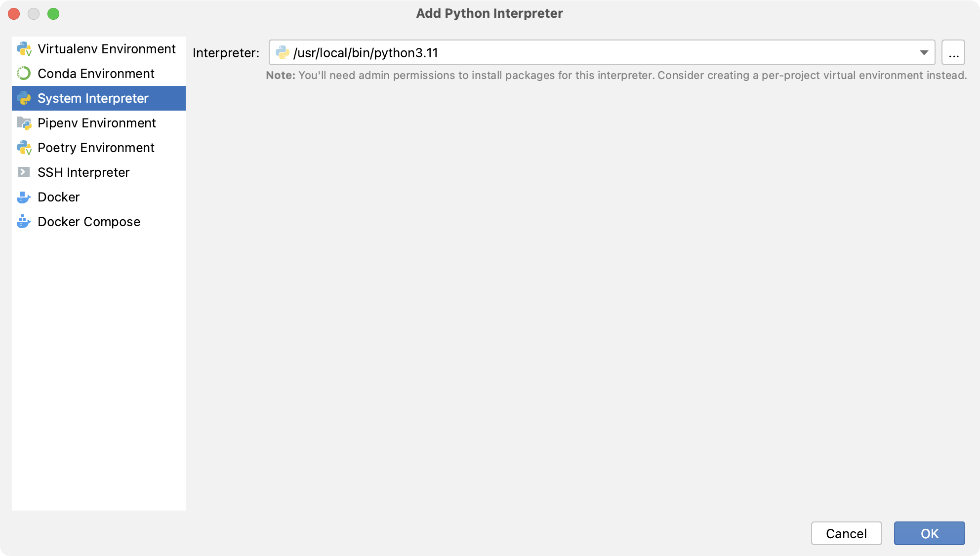Click the dropdown chevron for interpreter

[924, 52]
